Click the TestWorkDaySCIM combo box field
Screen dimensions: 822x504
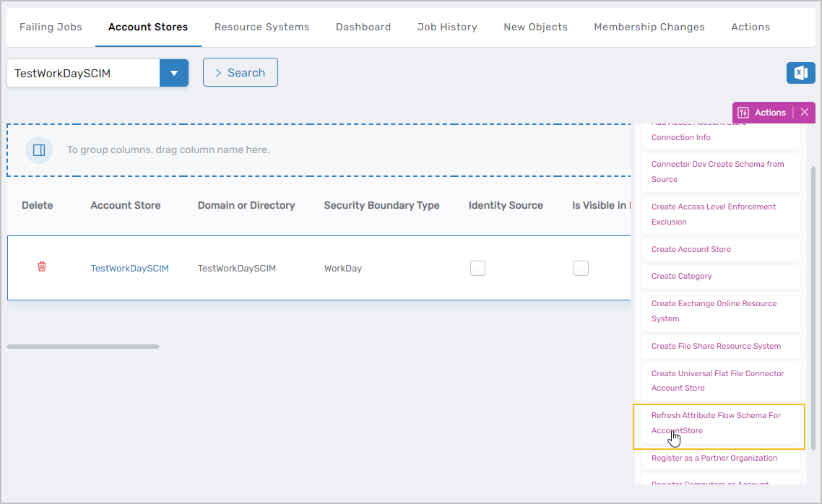tap(83, 73)
